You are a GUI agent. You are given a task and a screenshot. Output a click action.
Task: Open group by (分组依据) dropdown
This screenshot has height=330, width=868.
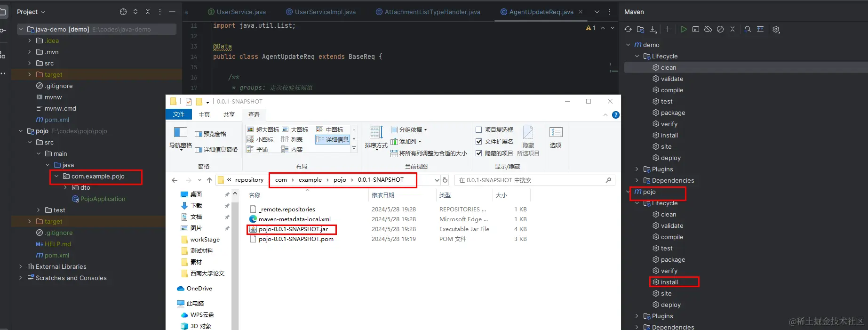409,129
